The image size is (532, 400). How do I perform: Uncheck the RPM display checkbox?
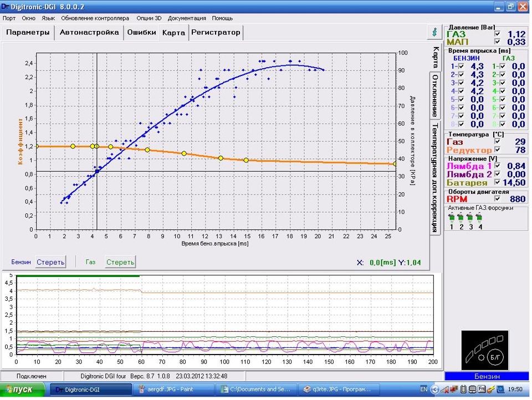497,199
